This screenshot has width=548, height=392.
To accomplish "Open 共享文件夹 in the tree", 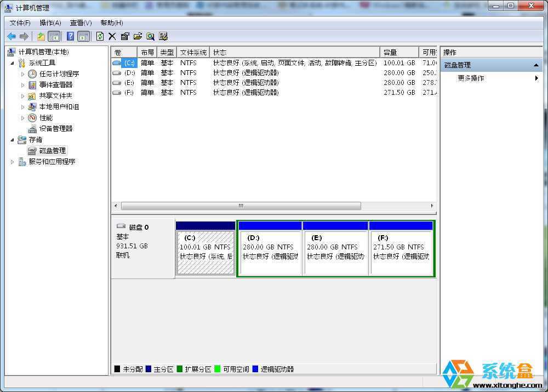I will pyautogui.click(x=55, y=96).
